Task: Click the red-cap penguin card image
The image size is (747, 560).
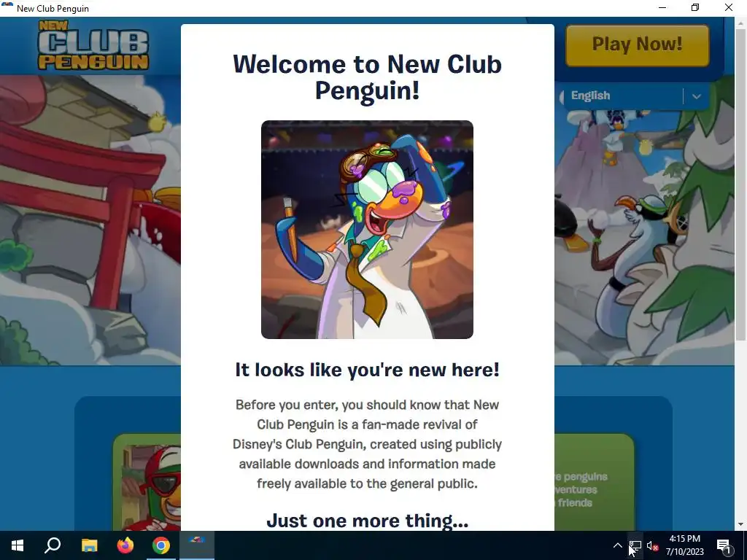Action: click(x=151, y=488)
